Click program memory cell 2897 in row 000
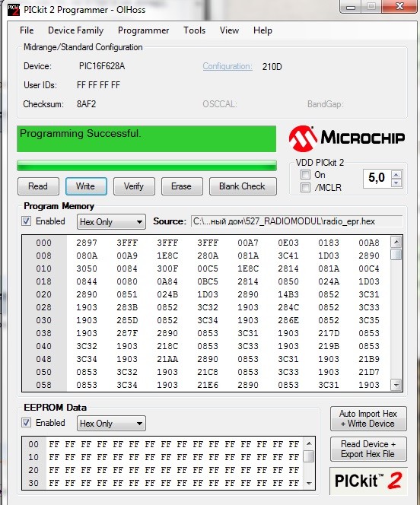The width and height of the screenshot is (420, 505). tap(87, 243)
